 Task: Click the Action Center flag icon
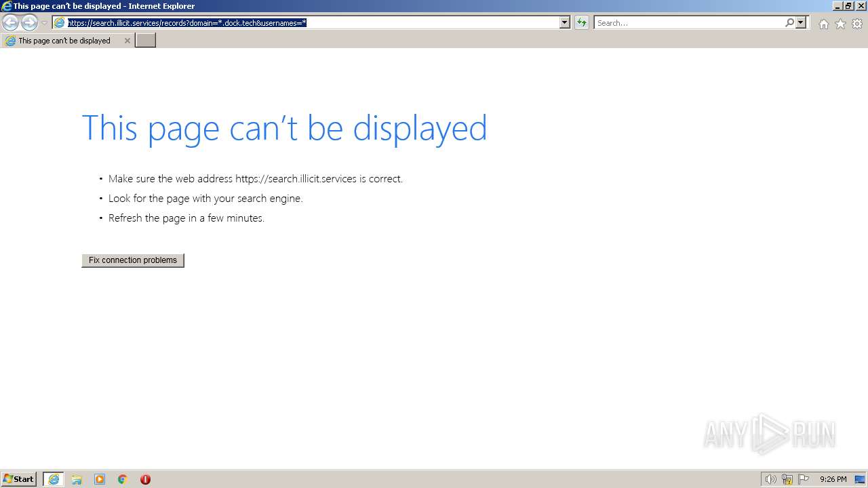tap(804, 479)
